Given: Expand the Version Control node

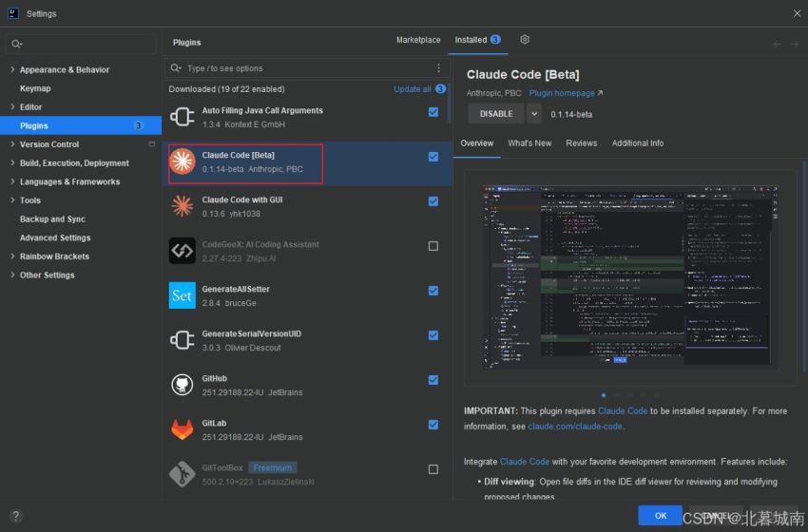Looking at the screenshot, I should [12, 144].
